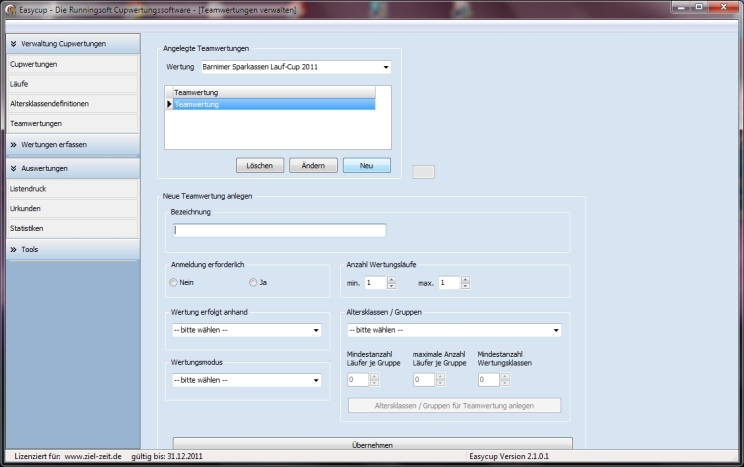
Task: Click the Löschen button
Action: [x=260, y=166]
